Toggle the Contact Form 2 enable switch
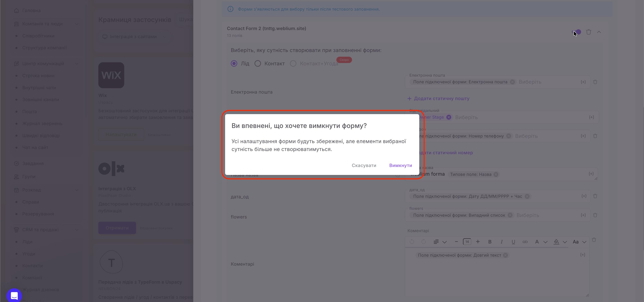644x302 pixels. pos(577,32)
